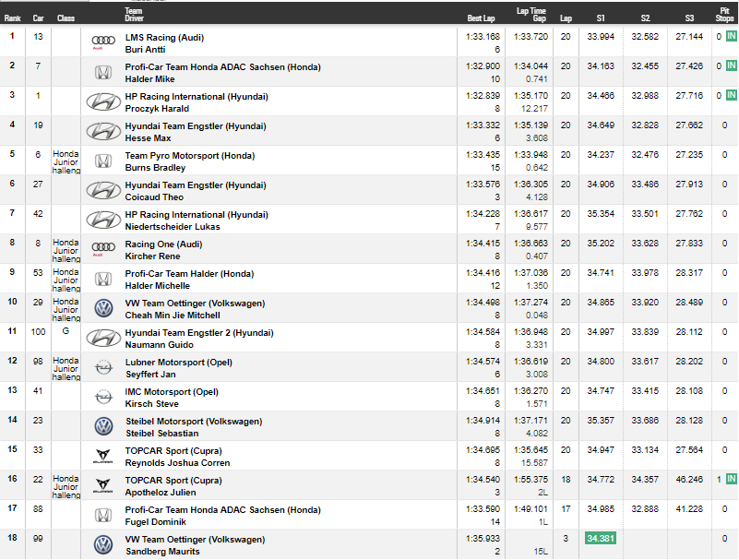739x560 pixels.
Task: Click Honda Junior Challenge class for car 6
Action: click(x=66, y=162)
